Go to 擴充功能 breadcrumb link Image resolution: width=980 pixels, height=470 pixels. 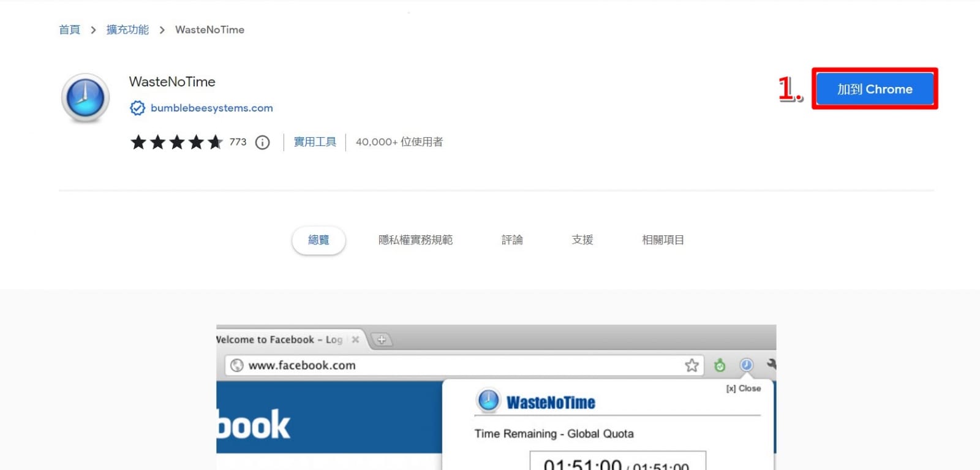[127, 29]
